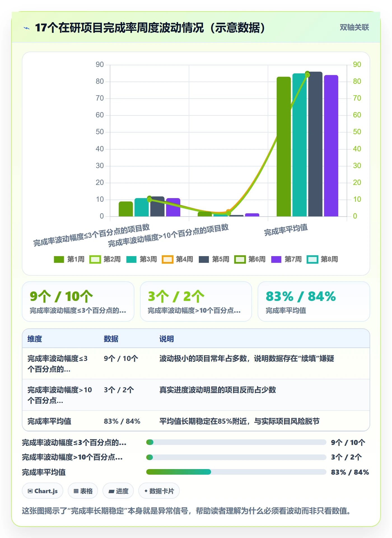392x538 pixels.
Task: Toggle the 第1周 legend item
Action: click(x=69, y=259)
